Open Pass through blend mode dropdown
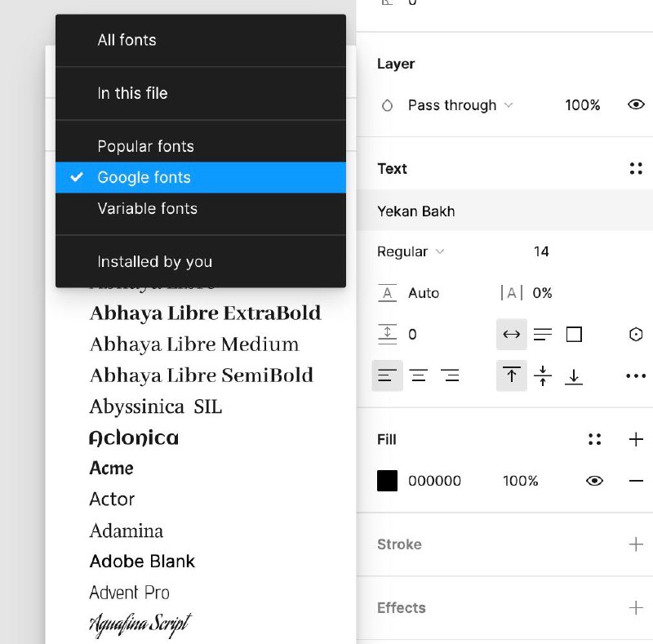This screenshot has width=653, height=644. point(460,105)
